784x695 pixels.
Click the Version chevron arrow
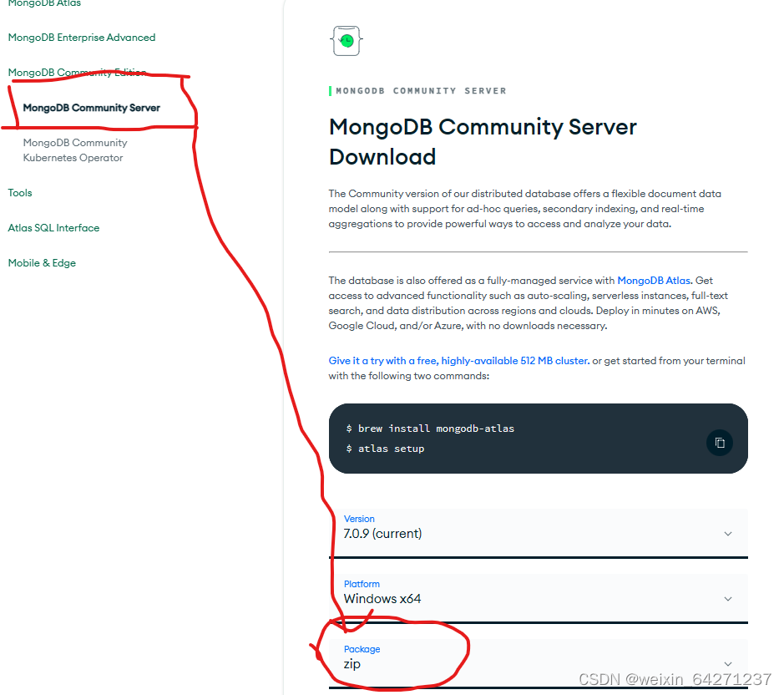(x=727, y=533)
